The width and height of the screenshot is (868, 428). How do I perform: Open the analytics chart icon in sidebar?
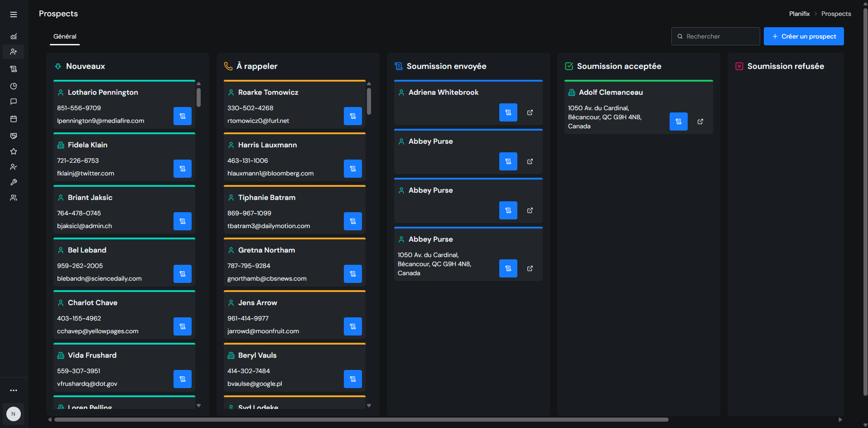tap(14, 36)
